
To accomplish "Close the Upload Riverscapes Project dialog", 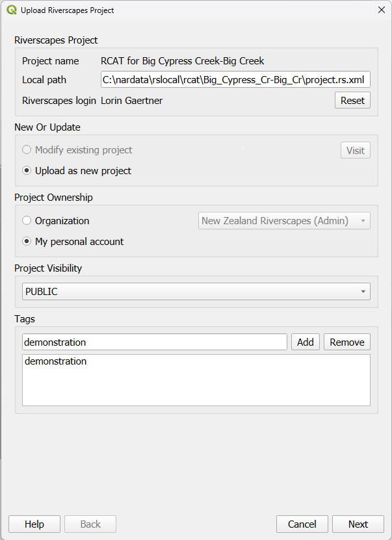I will [x=381, y=10].
